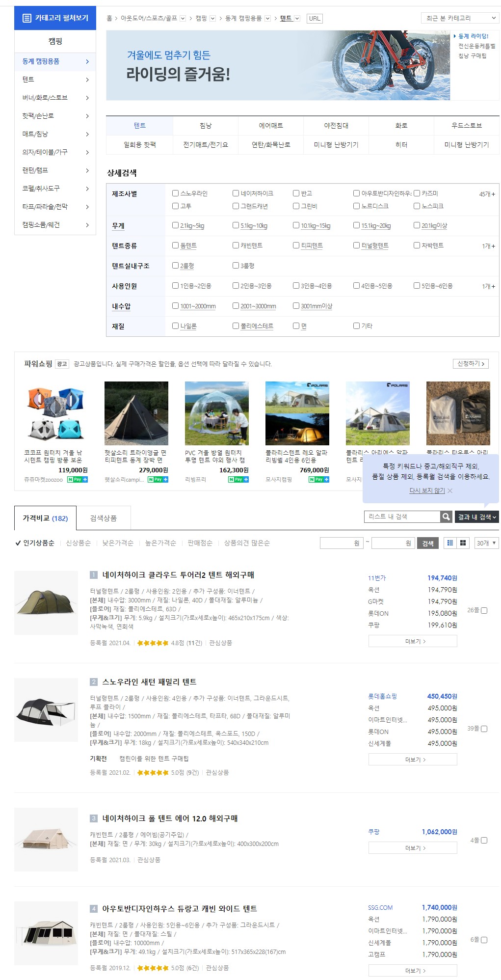Image resolution: width=501 pixels, height=980 pixels.
Task: Switch to list view icon
Action: tap(450, 543)
